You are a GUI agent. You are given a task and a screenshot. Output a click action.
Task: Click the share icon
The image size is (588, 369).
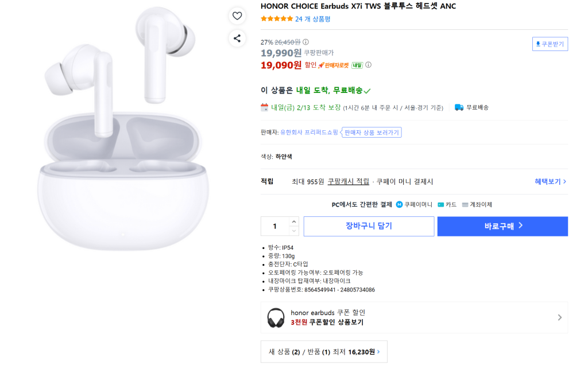point(237,38)
